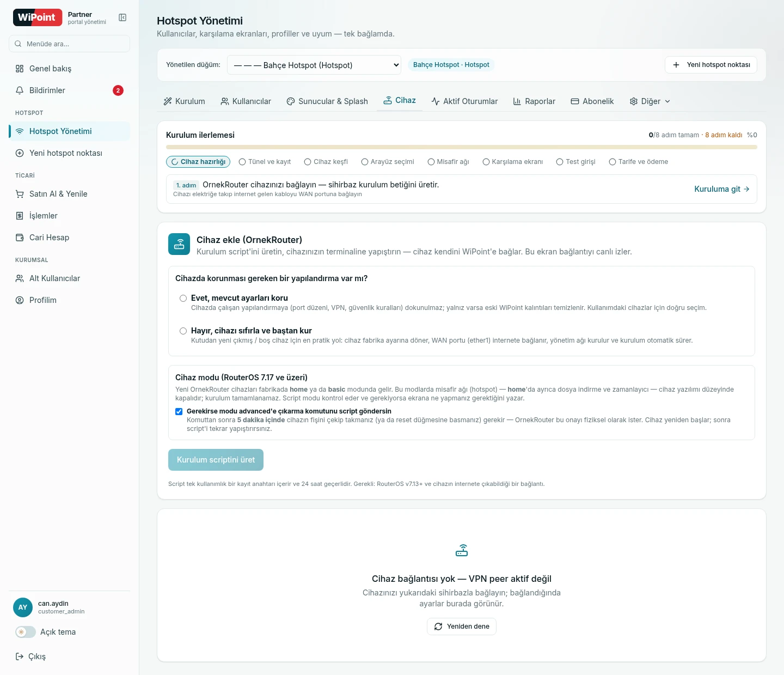Select the Tünel ve kayıt step

coord(265,162)
